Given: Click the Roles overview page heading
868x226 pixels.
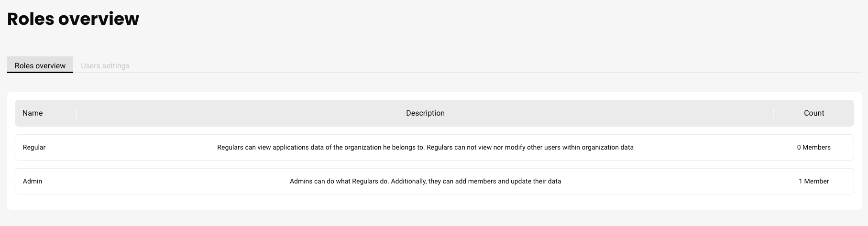Looking at the screenshot, I should [73, 19].
